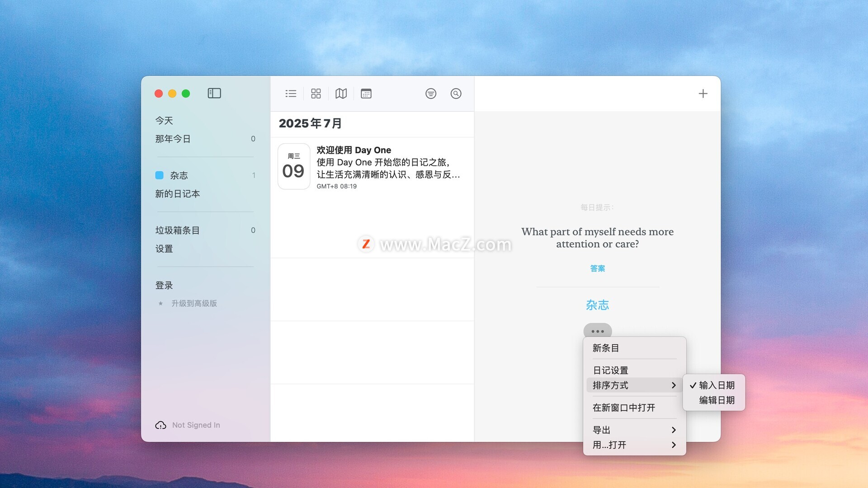Click the 每日提示 label
This screenshot has width=868, height=488.
click(x=598, y=207)
